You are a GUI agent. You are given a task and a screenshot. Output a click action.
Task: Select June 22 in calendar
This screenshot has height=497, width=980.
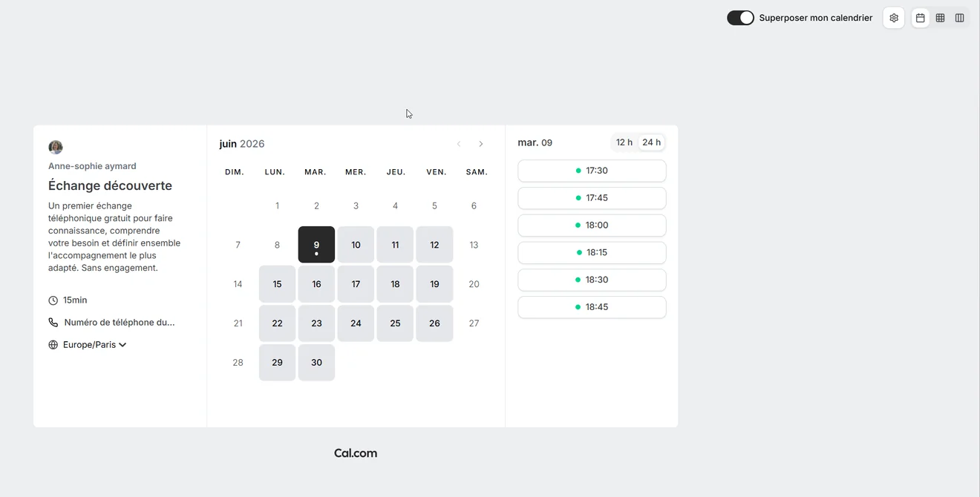[x=277, y=323]
